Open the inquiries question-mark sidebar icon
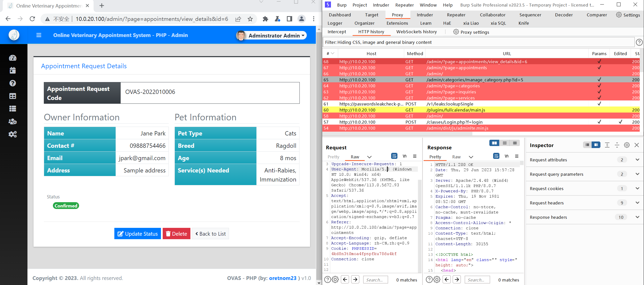The image size is (644, 285). click(x=13, y=83)
